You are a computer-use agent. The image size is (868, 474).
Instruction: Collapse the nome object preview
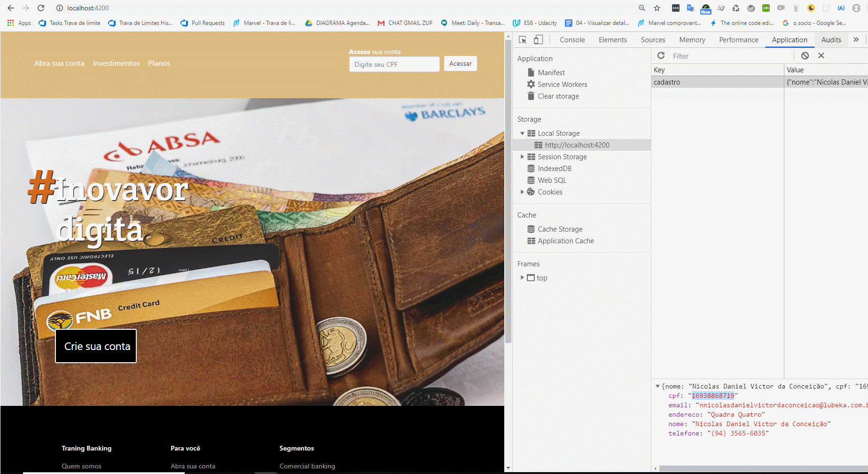(x=657, y=386)
